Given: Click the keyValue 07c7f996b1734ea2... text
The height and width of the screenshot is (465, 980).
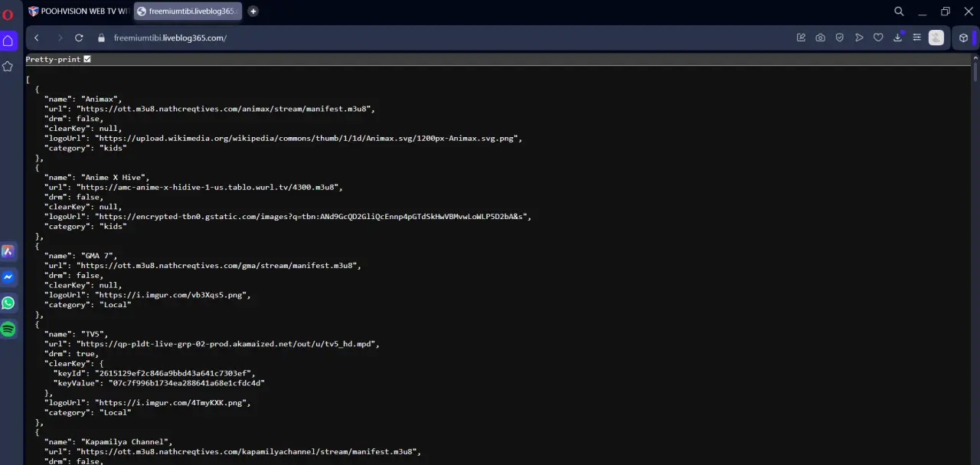Looking at the screenshot, I should 186,383.
